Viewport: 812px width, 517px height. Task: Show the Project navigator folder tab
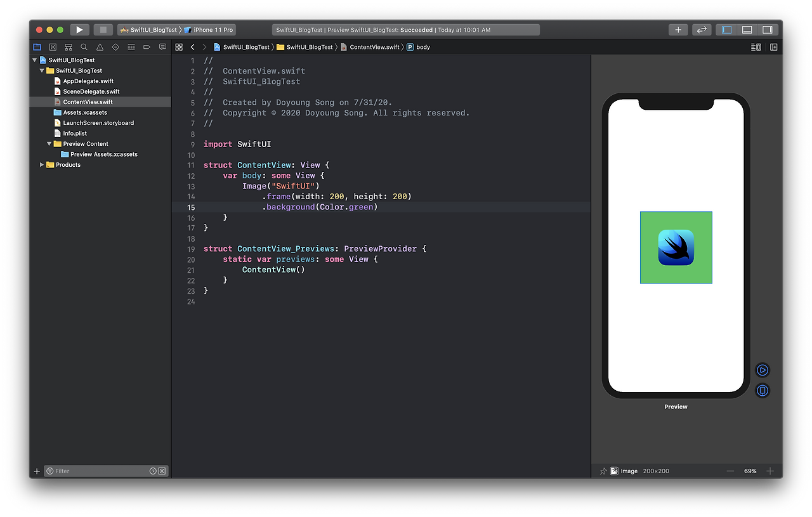pos(37,47)
